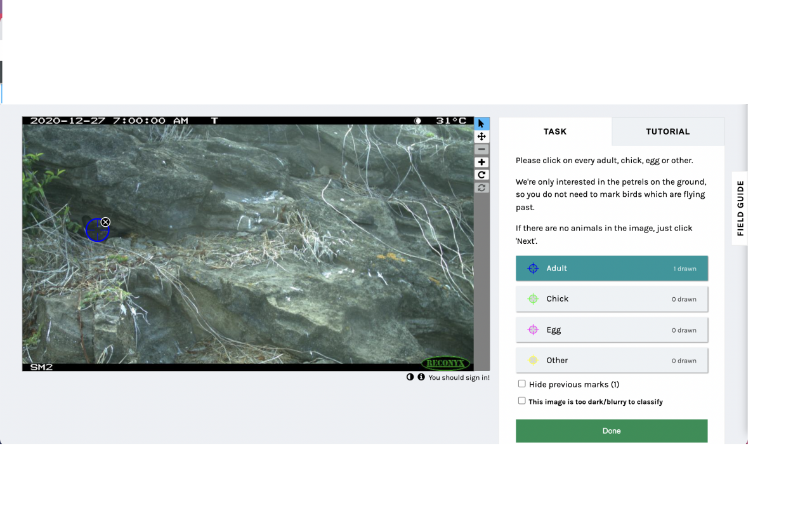Click the RECONYX logo in the photo

[x=445, y=364]
